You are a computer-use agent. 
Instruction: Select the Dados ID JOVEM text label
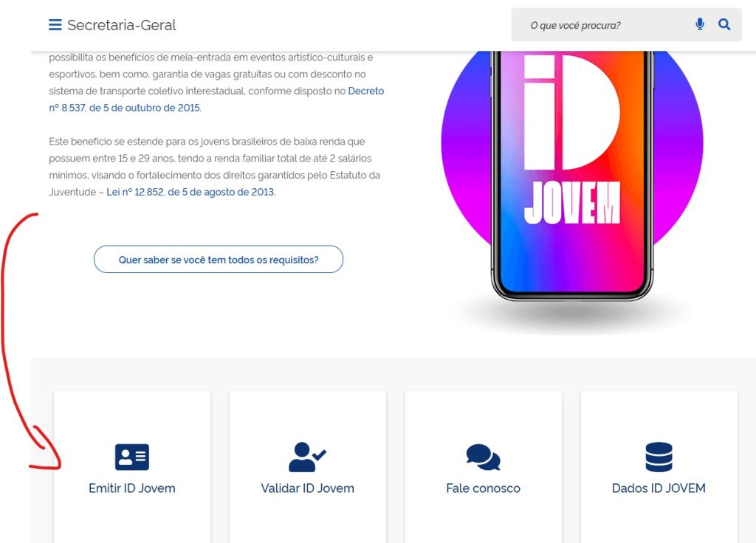659,488
